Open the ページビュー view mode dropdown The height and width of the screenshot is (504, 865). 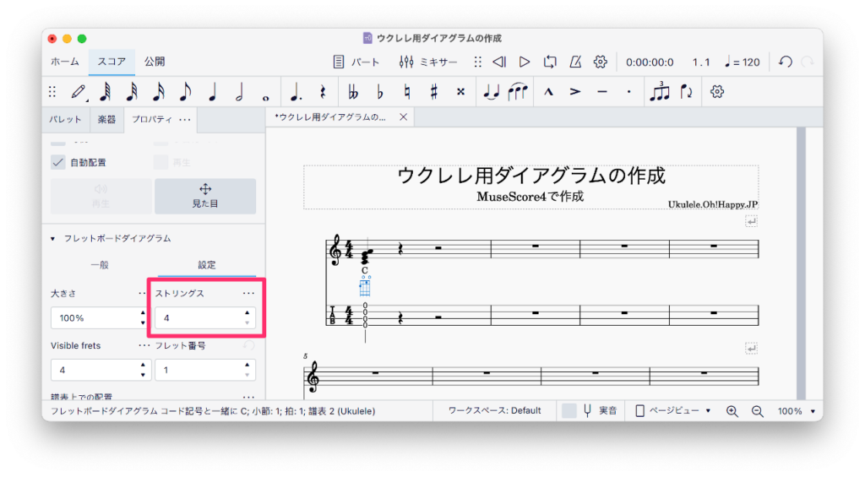tap(672, 411)
